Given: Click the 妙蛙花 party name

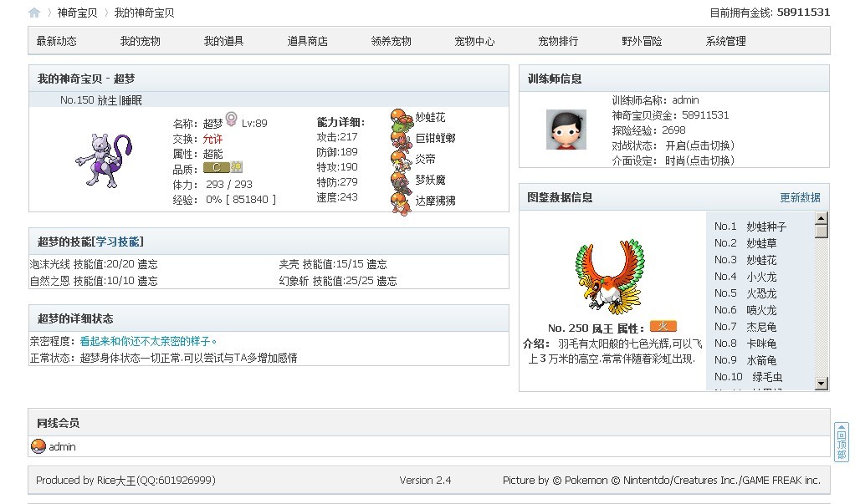Looking at the screenshot, I should click(430, 117).
